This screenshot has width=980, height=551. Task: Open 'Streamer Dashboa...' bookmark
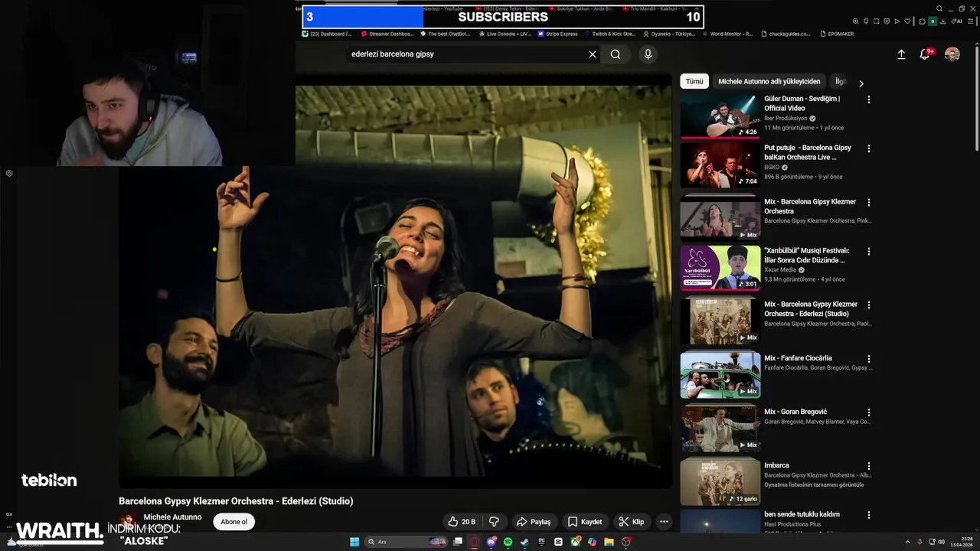tap(387, 34)
